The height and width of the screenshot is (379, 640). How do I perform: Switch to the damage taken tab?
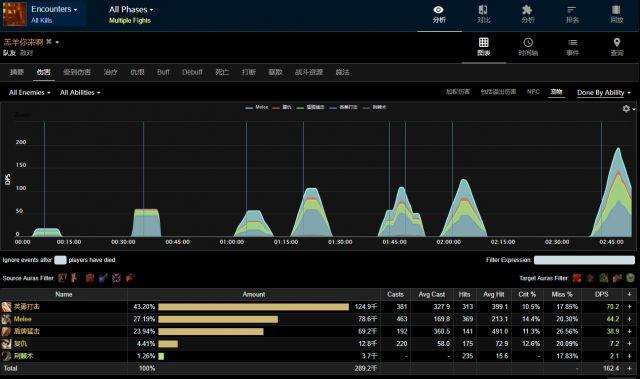tap(77, 72)
